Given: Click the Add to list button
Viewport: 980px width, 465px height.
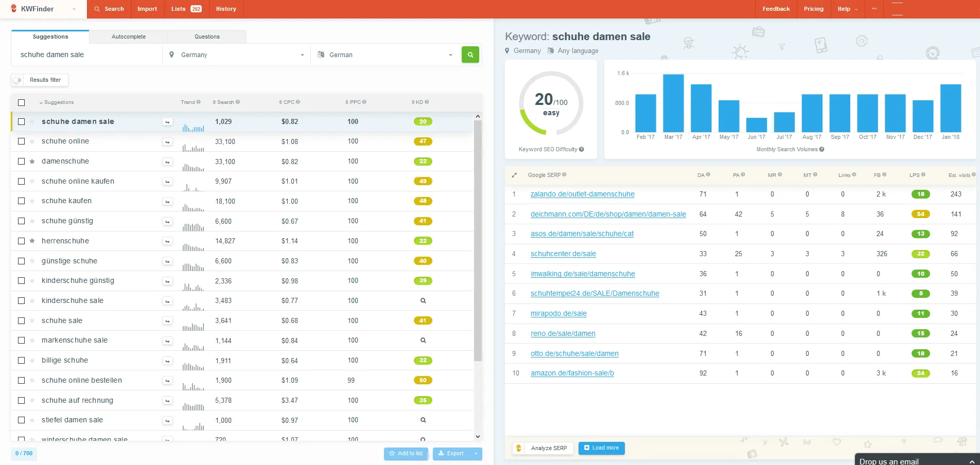Looking at the screenshot, I should pyautogui.click(x=406, y=454).
